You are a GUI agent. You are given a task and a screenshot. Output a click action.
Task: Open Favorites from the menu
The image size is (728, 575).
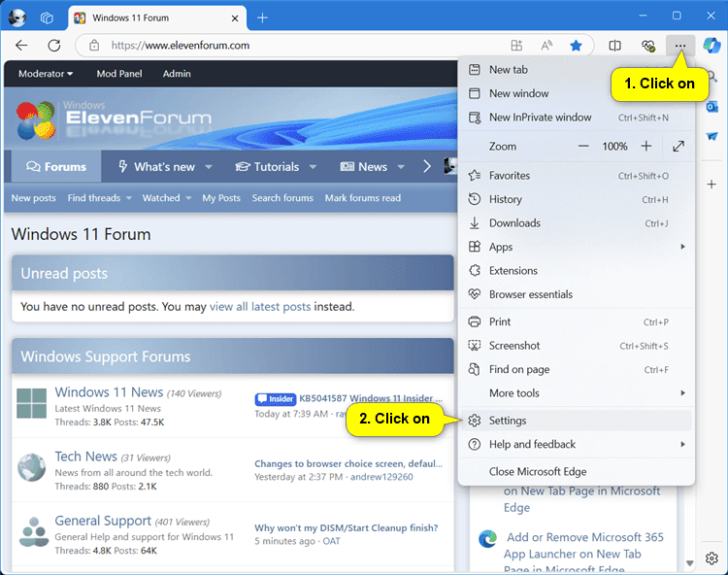point(577,176)
